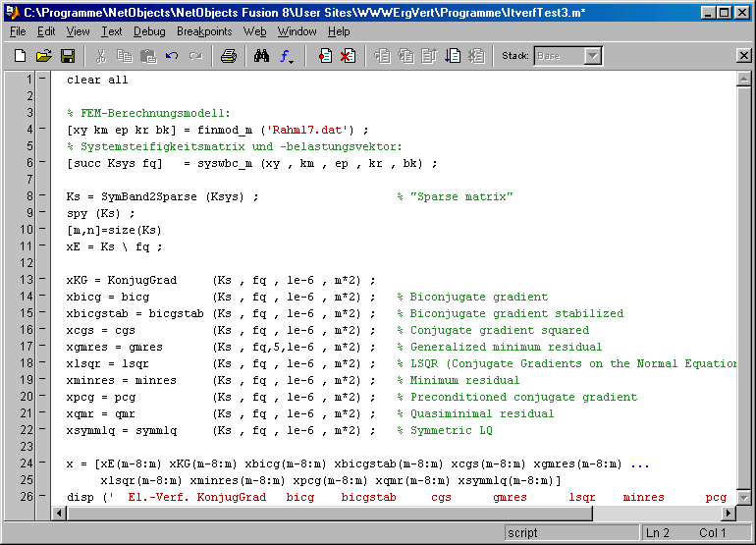Click the '...' continuation on line 24

pos(640,464)
